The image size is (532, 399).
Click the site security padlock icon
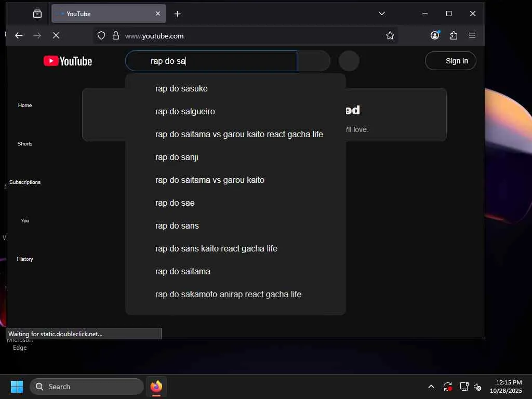click(x=116, y=36)
